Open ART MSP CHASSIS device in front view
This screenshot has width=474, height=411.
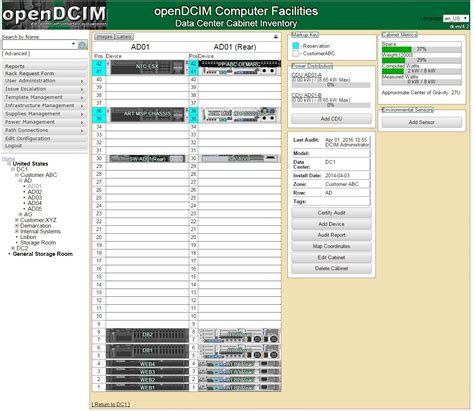(147, 114)
